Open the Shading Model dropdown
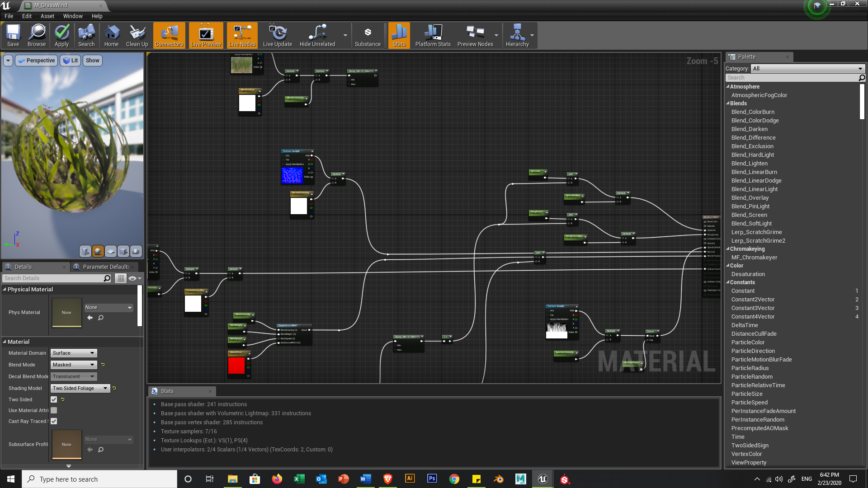 [80, 388]
